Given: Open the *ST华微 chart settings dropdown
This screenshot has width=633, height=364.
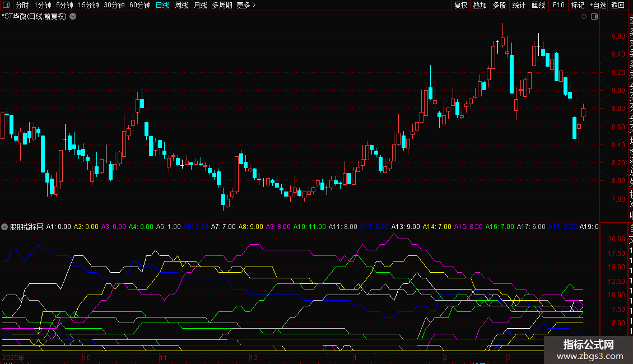Looking at the screenshot, I should 73,17.
